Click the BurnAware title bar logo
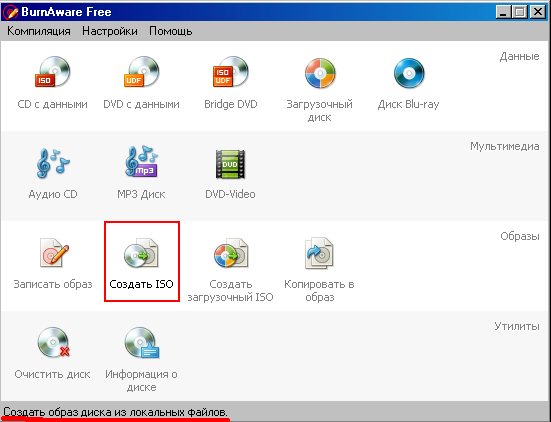 pyautogui.click(x=11, y=12)
